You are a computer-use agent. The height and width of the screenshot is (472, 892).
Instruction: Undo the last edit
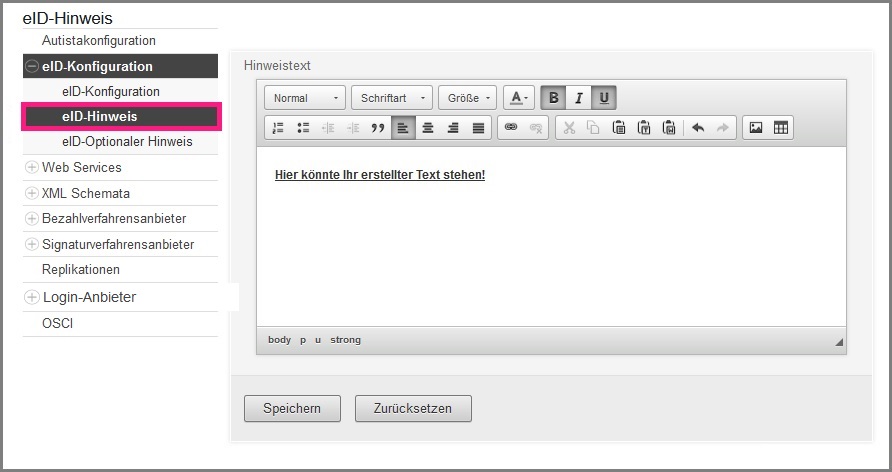click(698, 128)
